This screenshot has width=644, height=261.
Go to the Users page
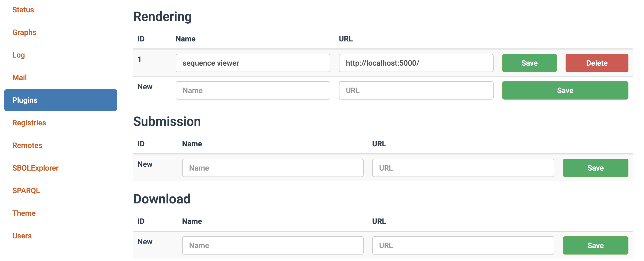click(22, 236)
